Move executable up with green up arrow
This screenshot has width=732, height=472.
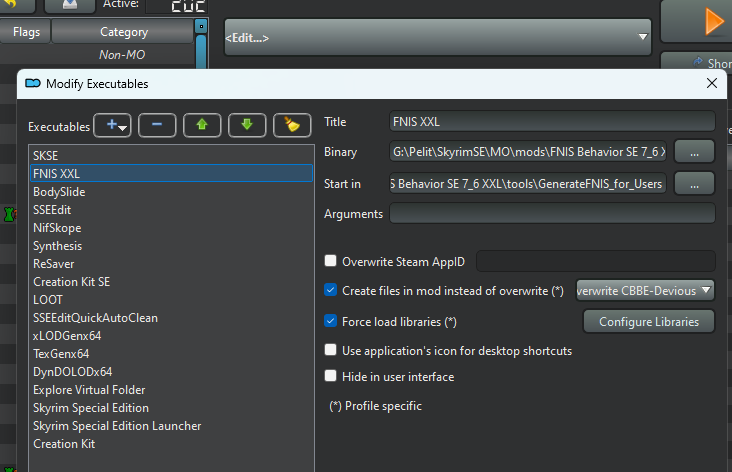(202, 125)
